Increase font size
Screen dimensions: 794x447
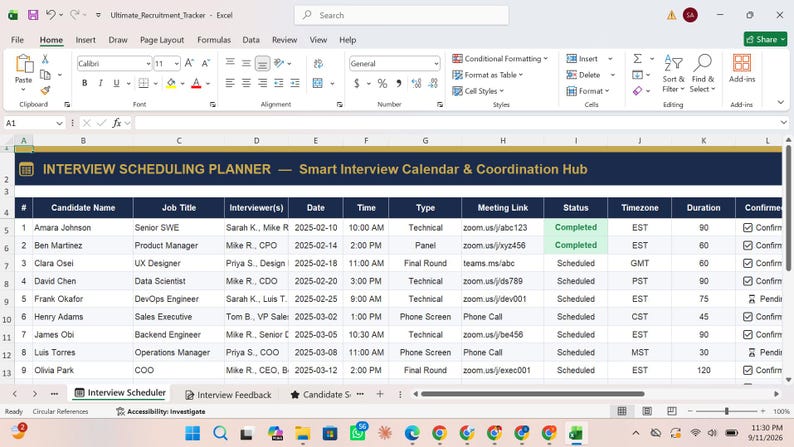click(x=189, y=63)
